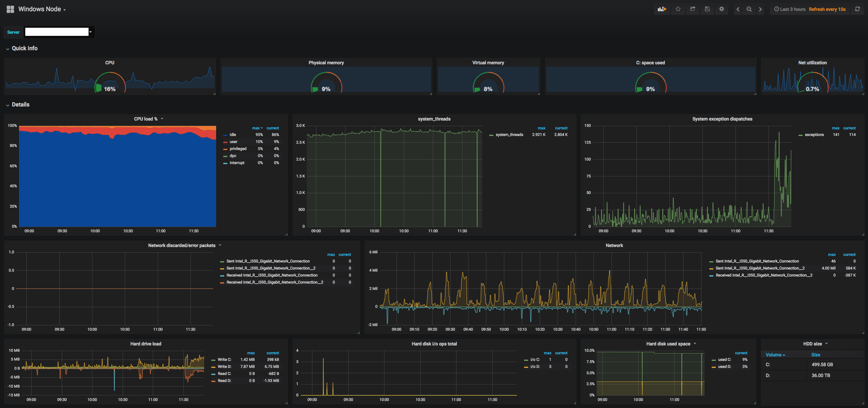Click the Add panel icon
Screen dimensions: 868x408
pyautogui.click(x=662, y=9)
